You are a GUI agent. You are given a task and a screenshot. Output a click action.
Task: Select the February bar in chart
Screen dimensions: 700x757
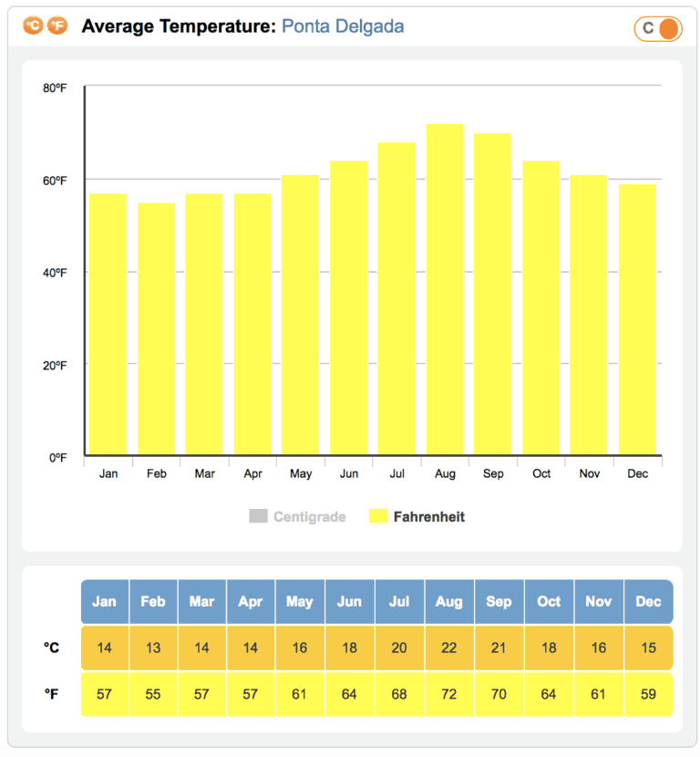(x=156, y=328)
